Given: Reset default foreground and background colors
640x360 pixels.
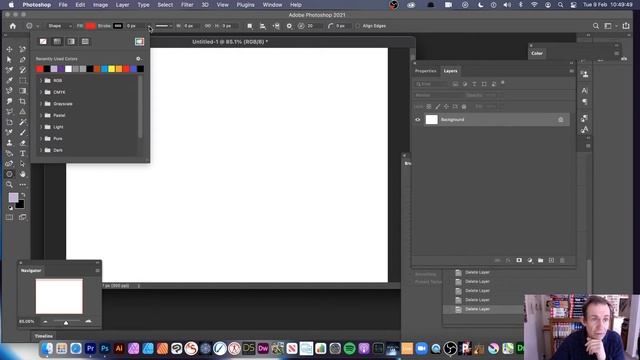Looking at the screenshot, I should [11, 208].
